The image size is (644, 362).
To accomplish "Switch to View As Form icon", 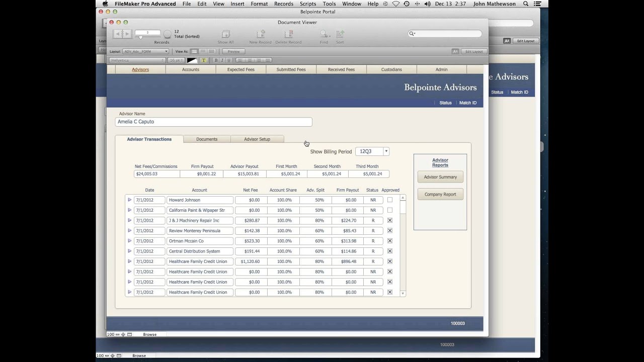I will [194, 51].
